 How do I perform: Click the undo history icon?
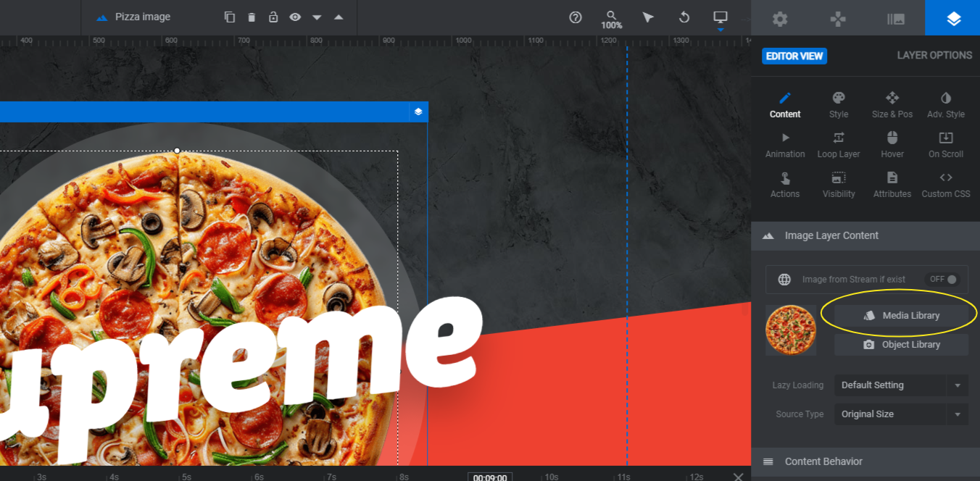pos(684,17)
